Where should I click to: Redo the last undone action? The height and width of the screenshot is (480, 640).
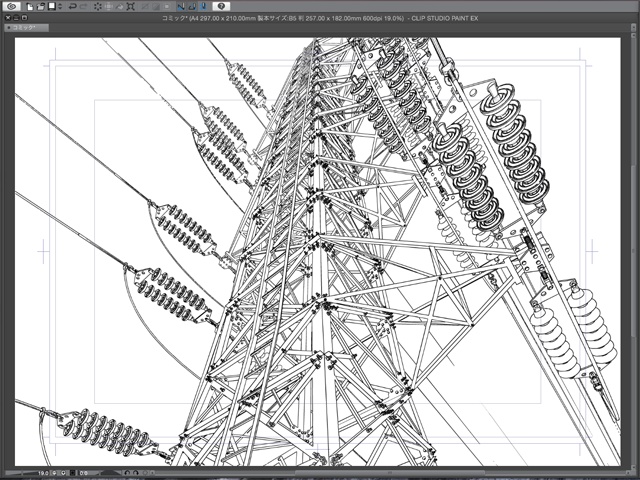coord(84,6)
